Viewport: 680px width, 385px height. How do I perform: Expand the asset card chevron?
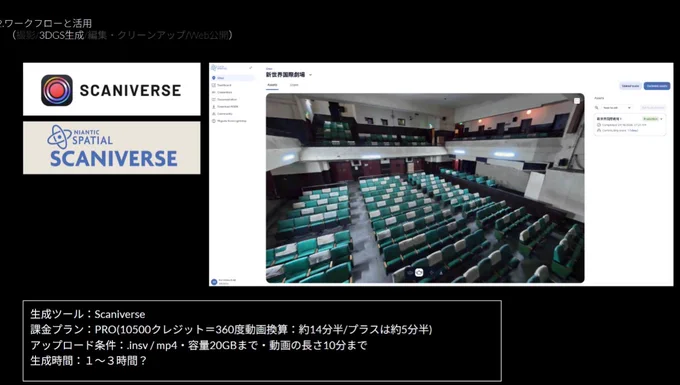[x=661, y=119]
